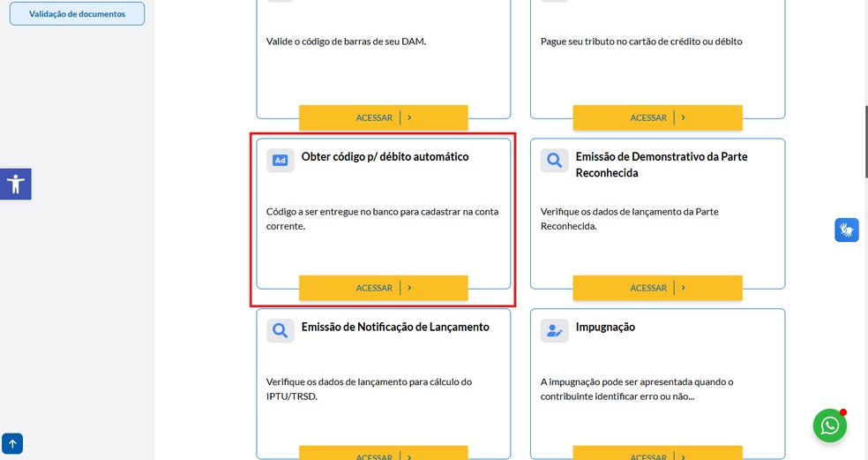The image size is (868, 460).
Task: Click text Pague seu tributo no cartão de crédito
Action: 641,41
